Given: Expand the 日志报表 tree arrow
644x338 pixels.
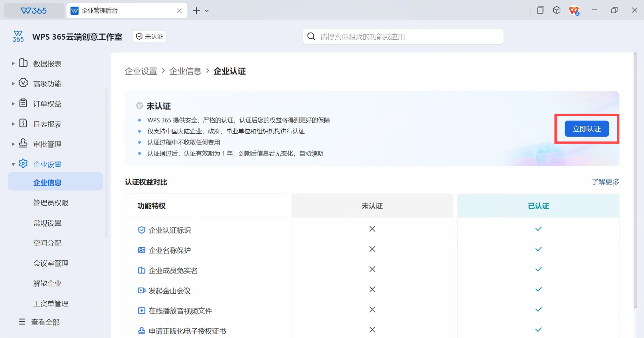Looking at the screenshot, I should [x=13, y=124].
